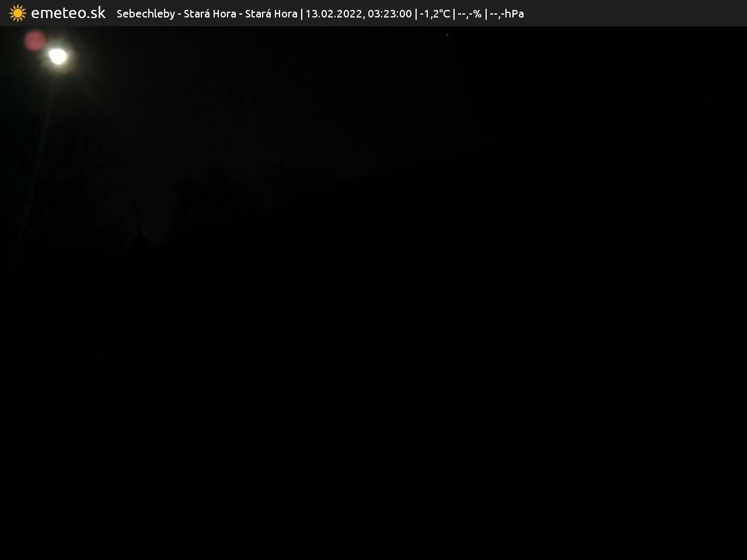This screenshot has height=560, width=747.
Task: Click the tiny star dot in the sky
Action: (447, 35)
